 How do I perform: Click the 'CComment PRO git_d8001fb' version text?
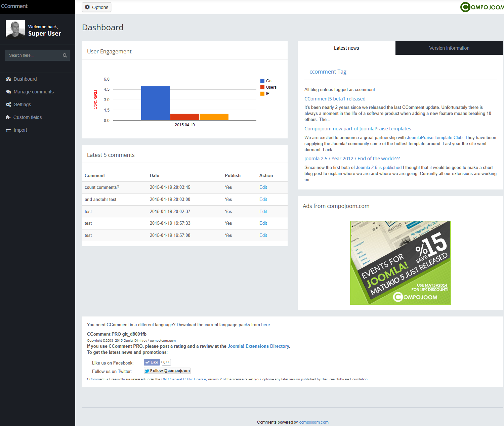click(117, 334)
